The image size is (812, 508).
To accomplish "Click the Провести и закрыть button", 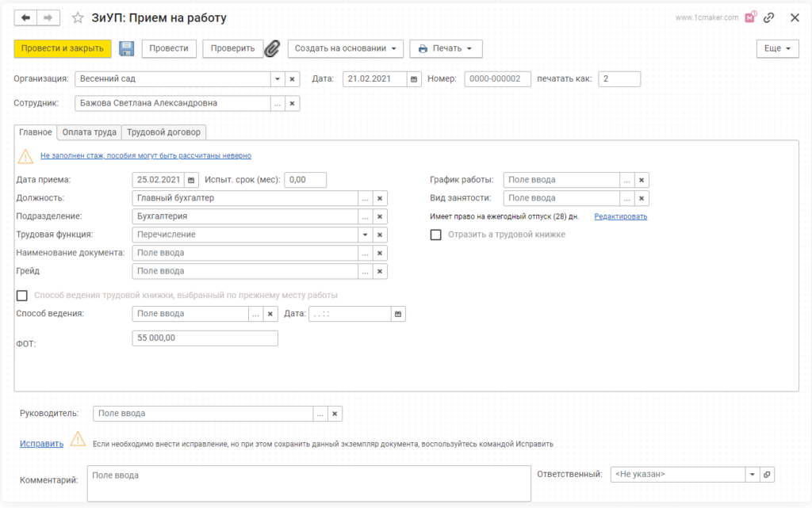I will [63, 49].
